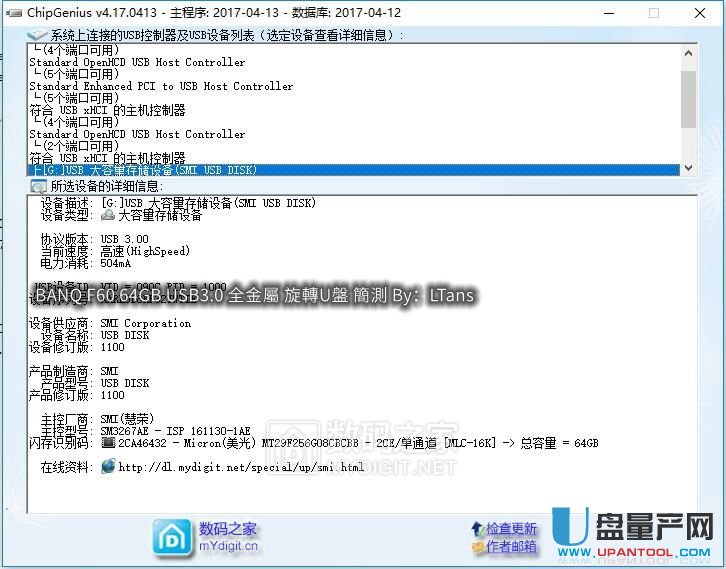Viewport: 726px width, 569px height.
Task: Click the device list scroll down arrow
Action: click(688, 169)
